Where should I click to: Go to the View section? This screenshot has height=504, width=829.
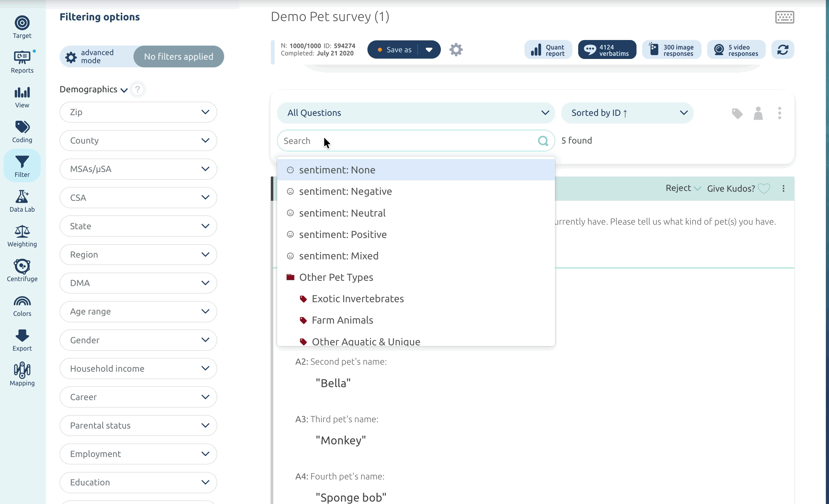(x=22, y=97)
